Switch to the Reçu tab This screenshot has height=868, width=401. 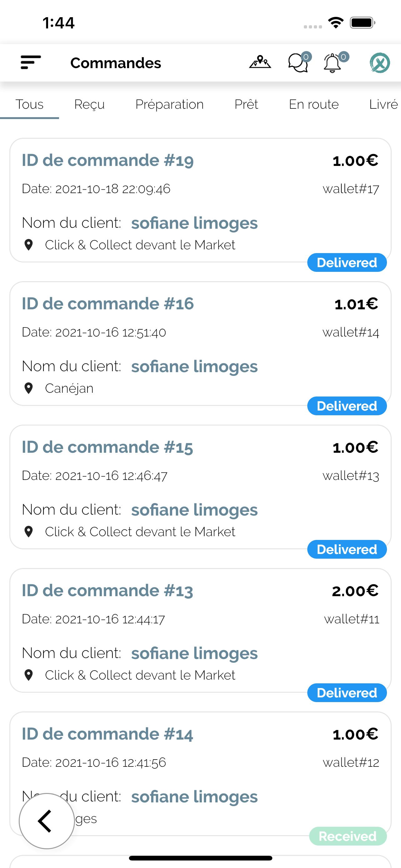[89, 104]
